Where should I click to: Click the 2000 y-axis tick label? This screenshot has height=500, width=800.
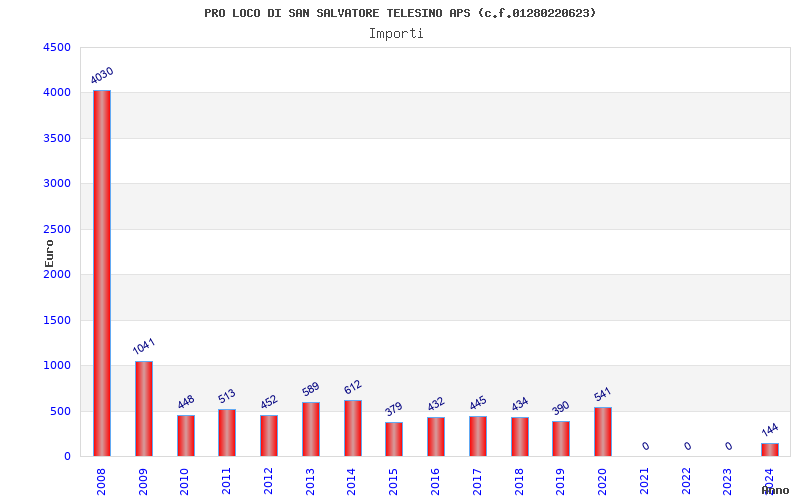[x=57, y=274]
